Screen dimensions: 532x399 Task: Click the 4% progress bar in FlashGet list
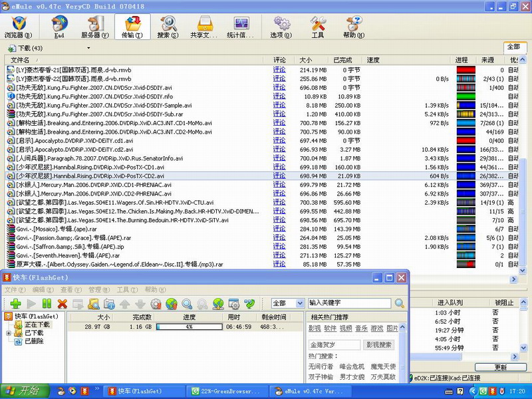[x=189, y=327]
